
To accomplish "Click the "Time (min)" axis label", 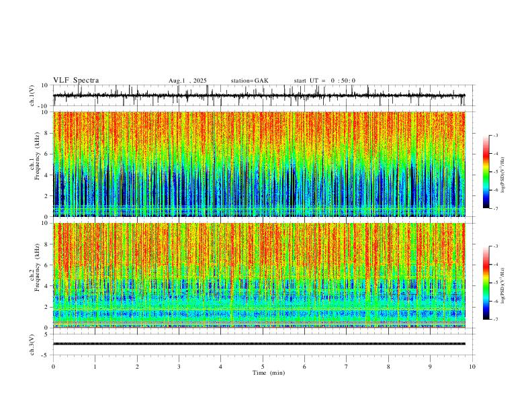I will click(269, 373).
